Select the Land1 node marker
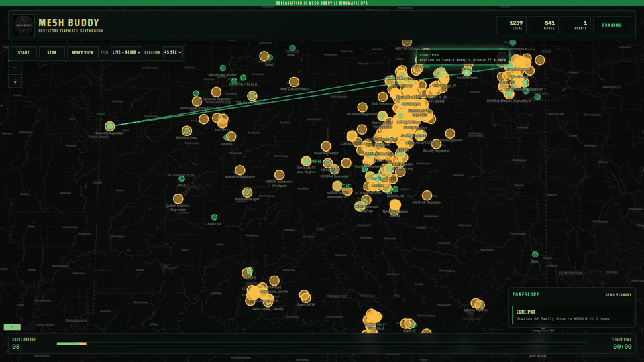 264,56
